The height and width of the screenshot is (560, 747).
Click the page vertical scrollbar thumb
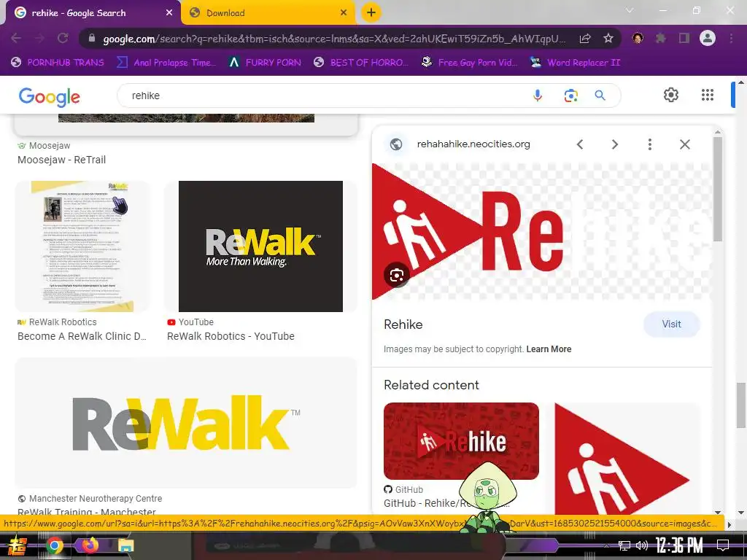[741, 405]
